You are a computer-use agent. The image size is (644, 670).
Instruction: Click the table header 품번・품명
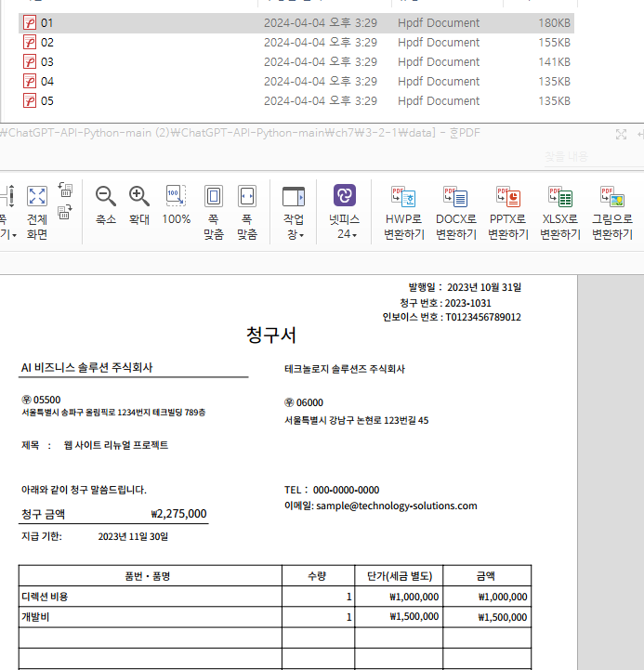tap(148, 576)
